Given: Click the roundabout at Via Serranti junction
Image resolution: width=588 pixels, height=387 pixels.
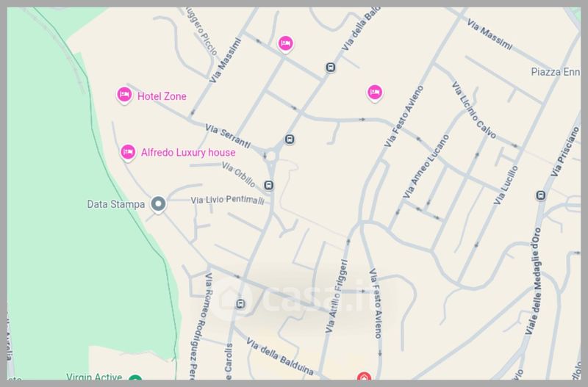Looking at the screenshot, I should tap(271, 156).
